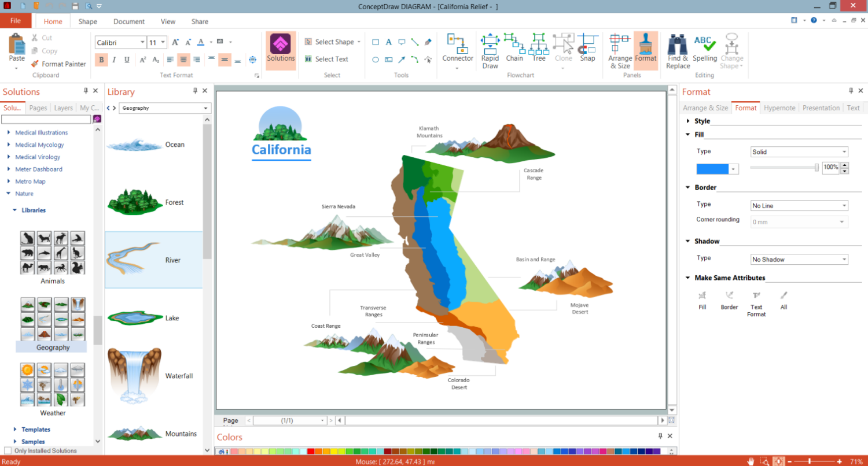Open the blue fill color swatch
The height and width of the screenshot is (466, 868).
coord(718,169)
